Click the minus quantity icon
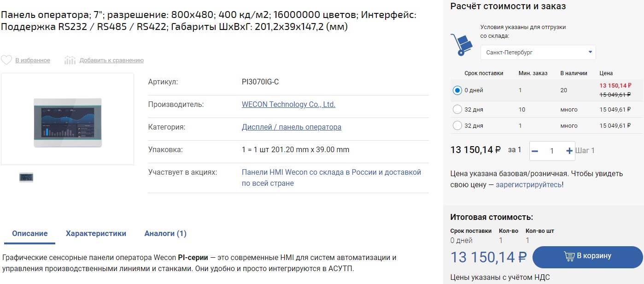 535,151
